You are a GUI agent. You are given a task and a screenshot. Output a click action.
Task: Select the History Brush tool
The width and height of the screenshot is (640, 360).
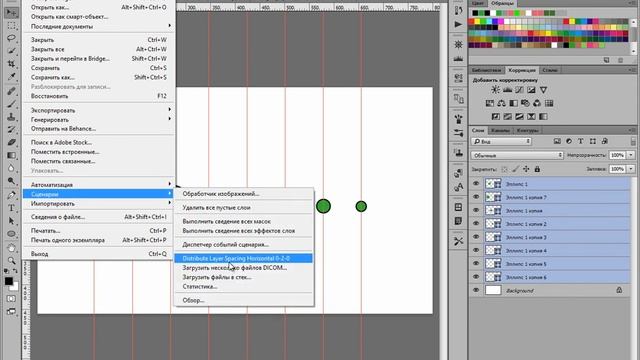pos(11,129)
